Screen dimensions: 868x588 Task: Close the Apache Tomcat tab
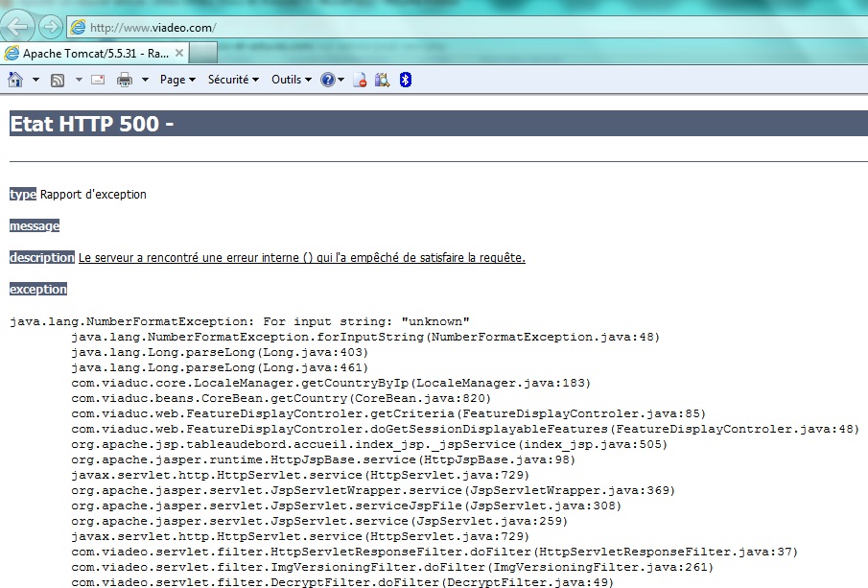pos(178,53)
